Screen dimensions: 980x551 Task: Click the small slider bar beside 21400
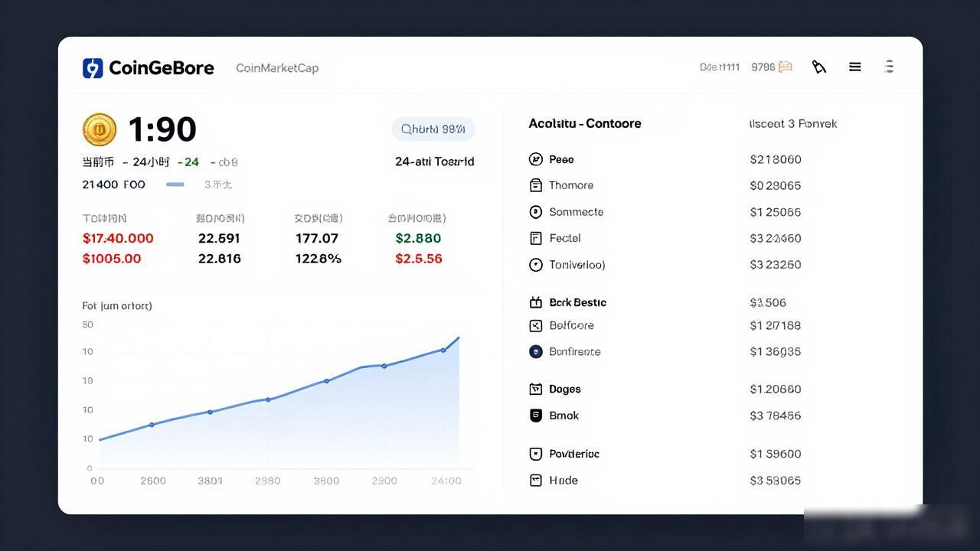[175, 184]
